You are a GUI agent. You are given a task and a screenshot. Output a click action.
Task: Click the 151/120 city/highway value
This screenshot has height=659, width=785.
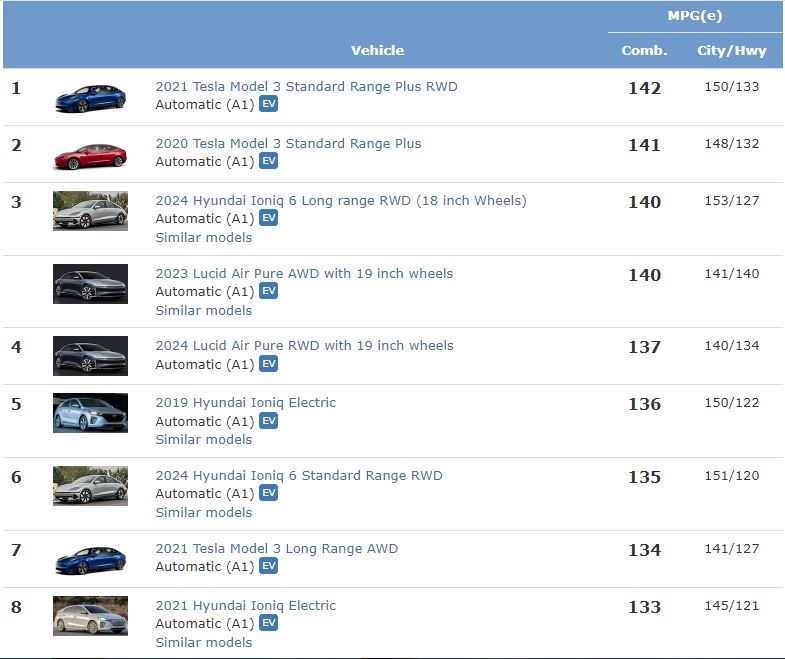pyautogui.click(x=732, y=476)
